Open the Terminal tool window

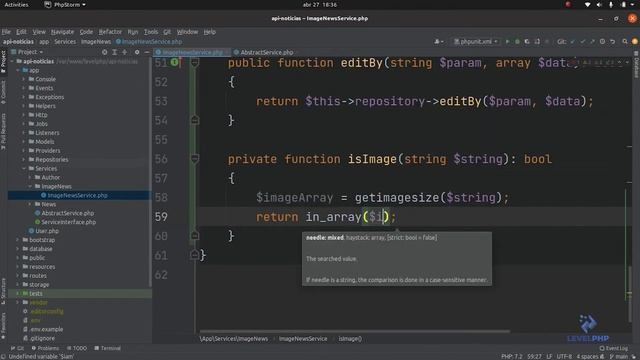click(107, 348)
